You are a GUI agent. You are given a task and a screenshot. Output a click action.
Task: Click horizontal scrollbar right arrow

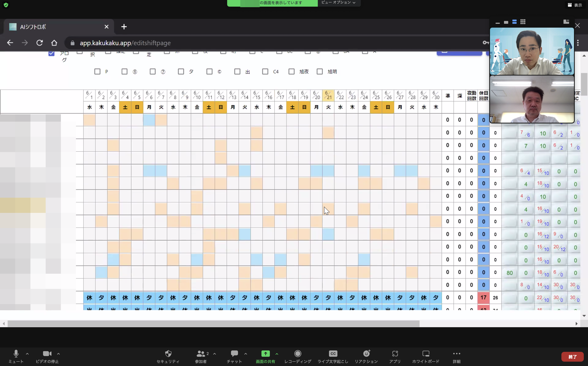tap(577, 324)
